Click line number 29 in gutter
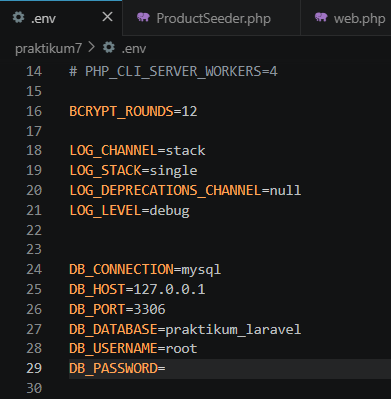Screen dimensions: 391x399 click(34, 368)
